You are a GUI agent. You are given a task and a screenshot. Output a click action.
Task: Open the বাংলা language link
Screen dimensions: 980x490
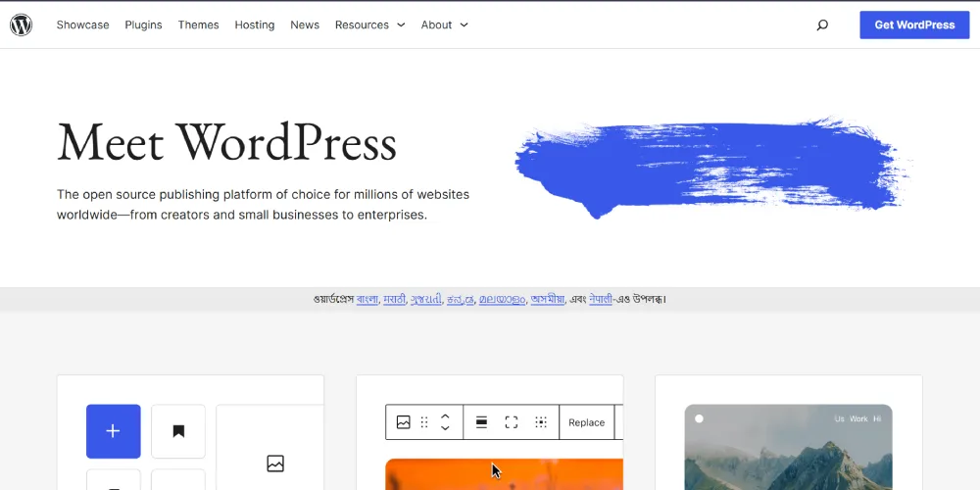pos(367,299)
